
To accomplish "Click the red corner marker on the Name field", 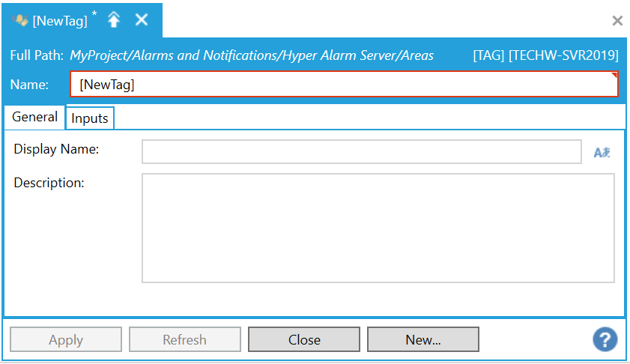I will [x=614, y=76].
